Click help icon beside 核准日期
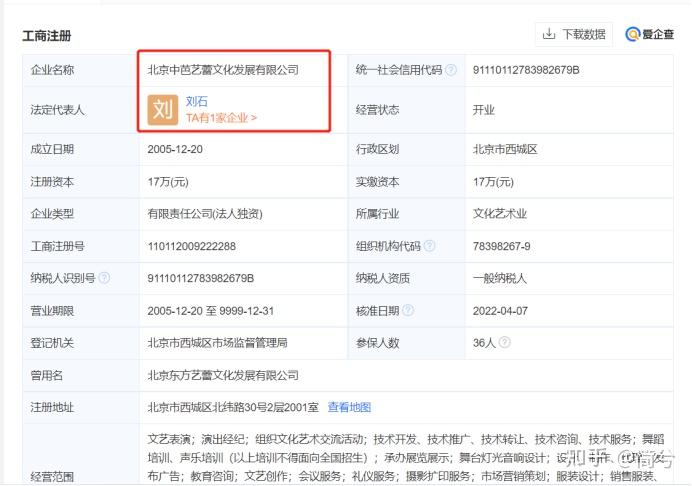This screenshot has height=486, width=692. pos(408,310)
